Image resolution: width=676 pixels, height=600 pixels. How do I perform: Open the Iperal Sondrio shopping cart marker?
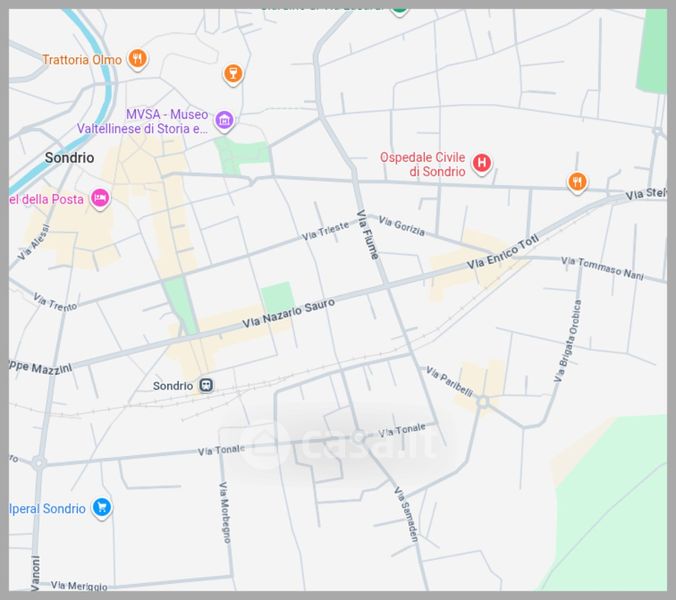[x=101, y=508]
